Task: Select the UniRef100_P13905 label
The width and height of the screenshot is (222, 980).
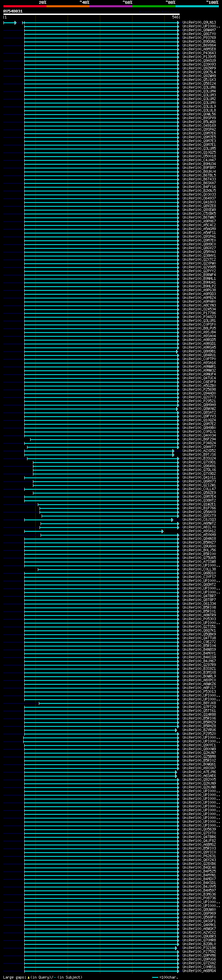Action: pos(199,57)
